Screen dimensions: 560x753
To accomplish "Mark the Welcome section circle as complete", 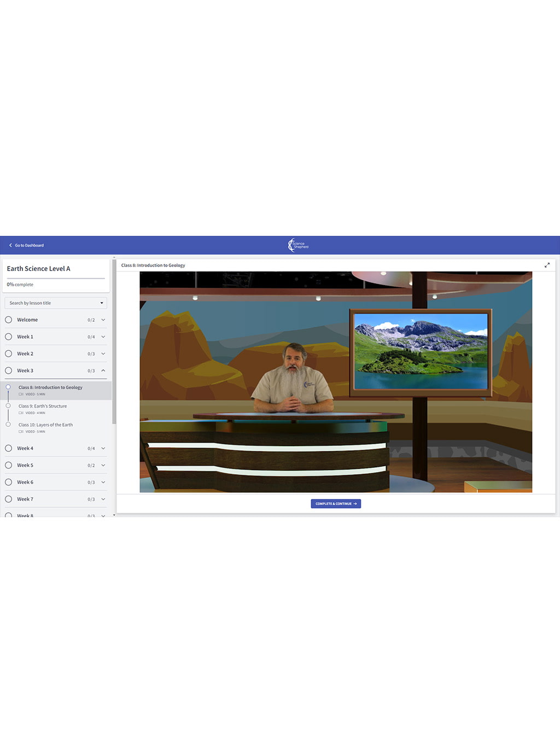I will 8,320.
